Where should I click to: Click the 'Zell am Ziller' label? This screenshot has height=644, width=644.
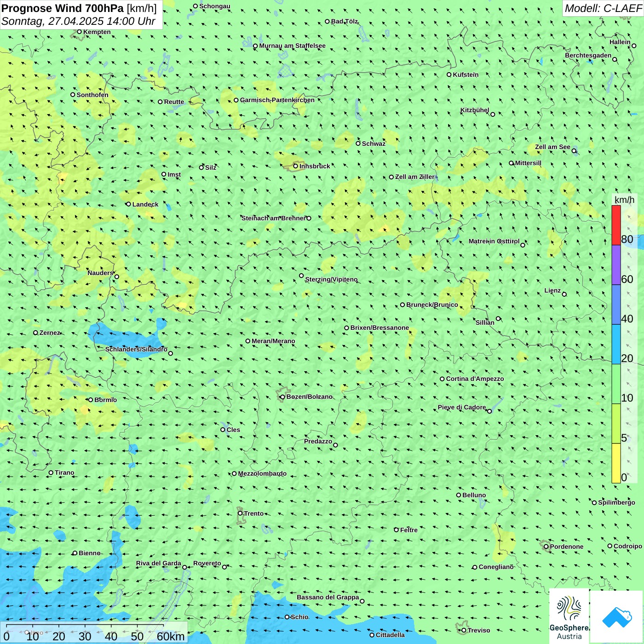pyautogui.click(x=414, y=177)
